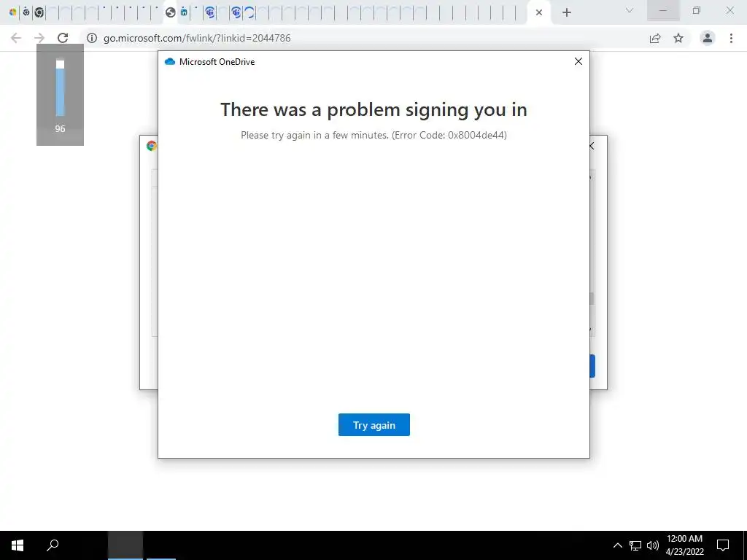The height and width of the screenshot is (560, 747).
Task: Bookmark this tab with the star
Action: 678,38
